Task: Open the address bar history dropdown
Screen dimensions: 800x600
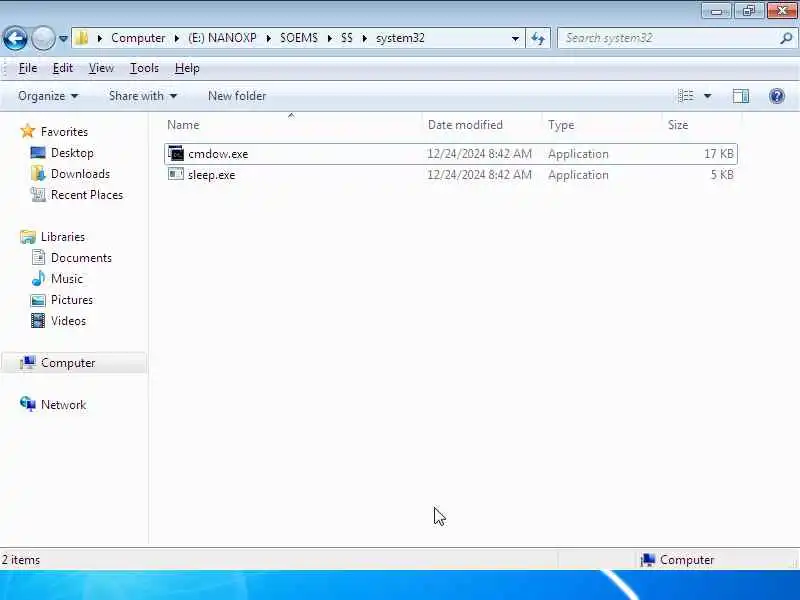Action: click(515, 38)
